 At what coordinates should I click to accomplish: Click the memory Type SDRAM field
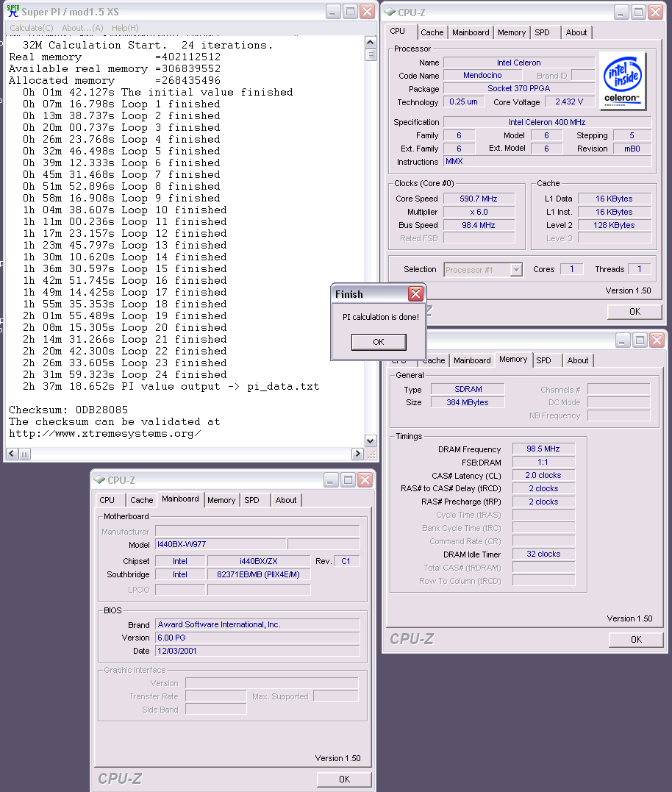(468, 389)
